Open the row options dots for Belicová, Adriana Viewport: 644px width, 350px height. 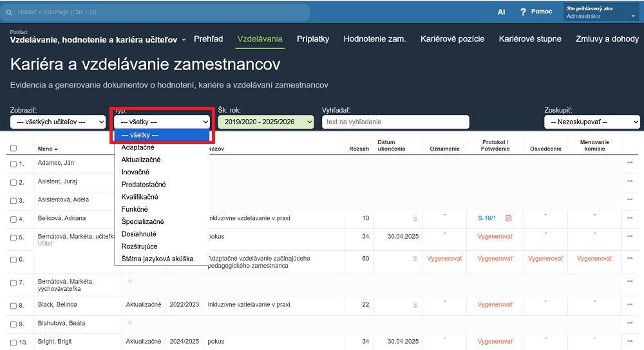click(x=630, y=218)
